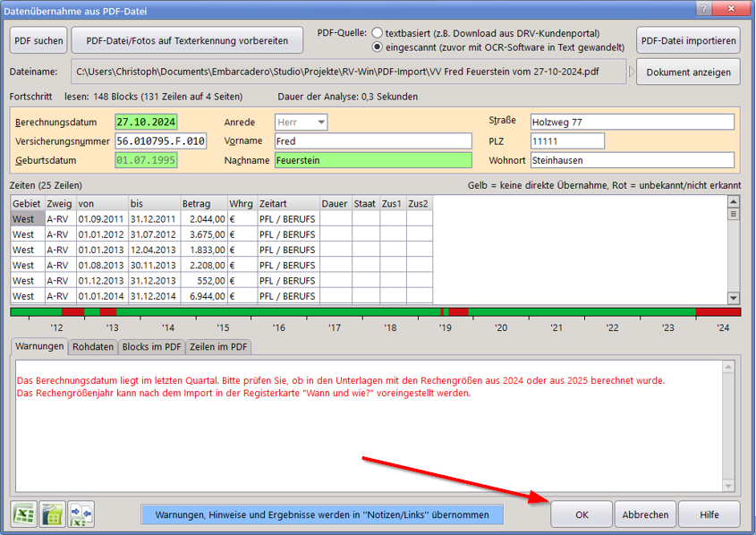Click the Excel transfer arrows icon
756x535 pixels.
pos(81,514)
